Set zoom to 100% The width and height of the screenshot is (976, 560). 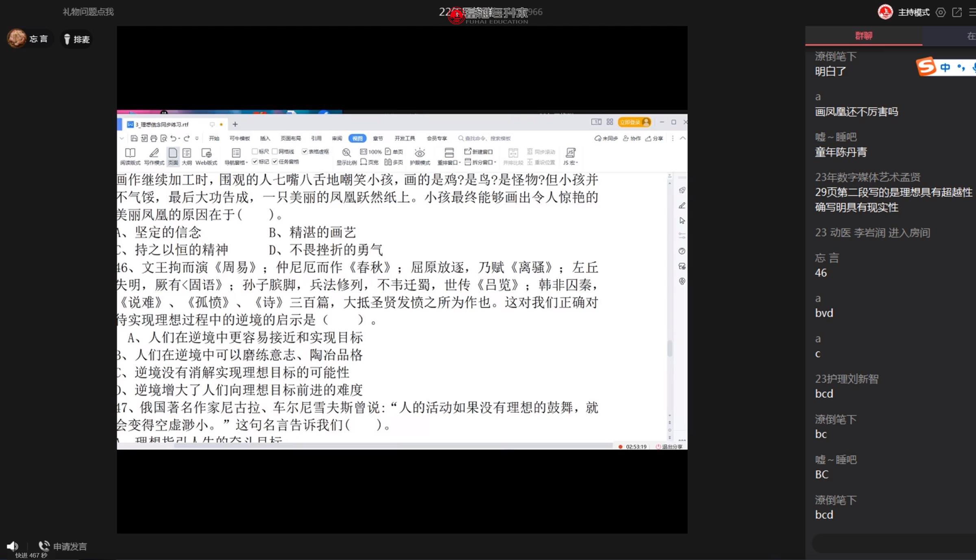(370, 152)
